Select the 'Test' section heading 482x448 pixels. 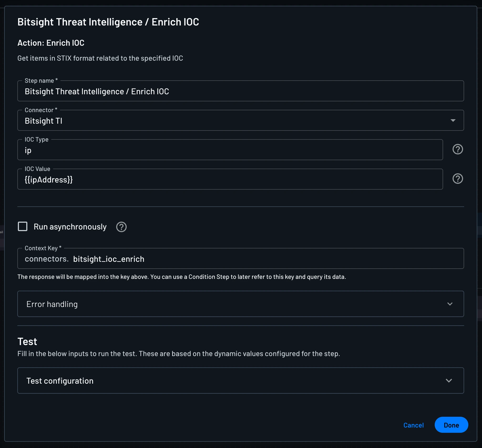[x=27, y=342]
